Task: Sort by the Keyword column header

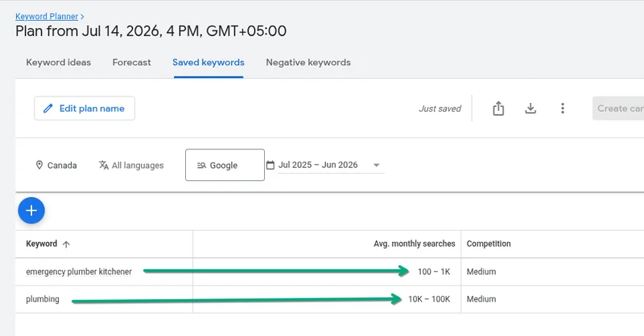Action: pyautogui.click(x=47, y=244)
